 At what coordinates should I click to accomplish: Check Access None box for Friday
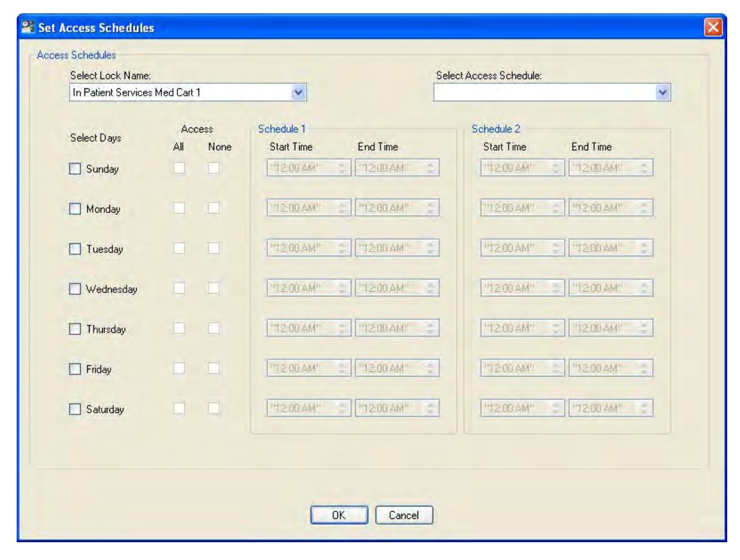click(214, 368)
